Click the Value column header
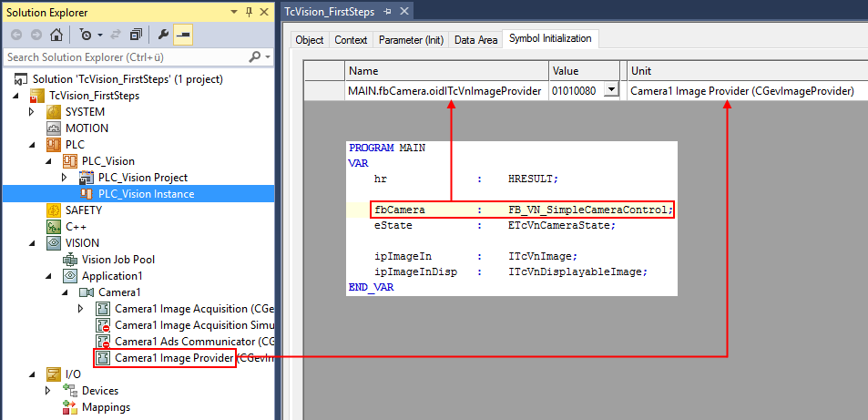Image resolution: width=868 pixels, height=420 pixels. coord(584,71)
